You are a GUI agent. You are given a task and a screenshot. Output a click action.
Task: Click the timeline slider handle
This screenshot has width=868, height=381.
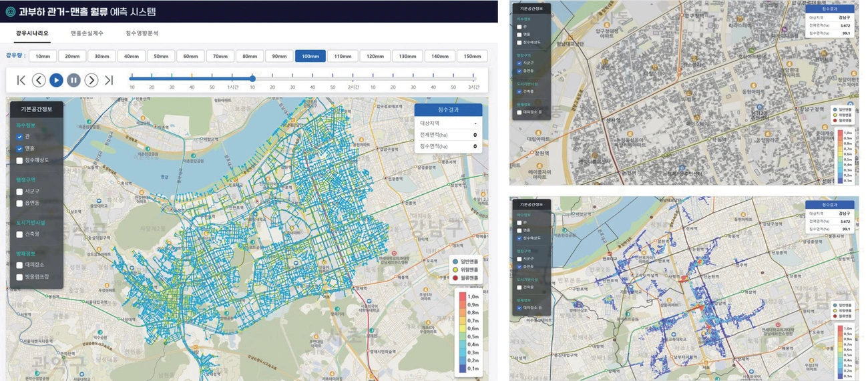coord(252,78)
